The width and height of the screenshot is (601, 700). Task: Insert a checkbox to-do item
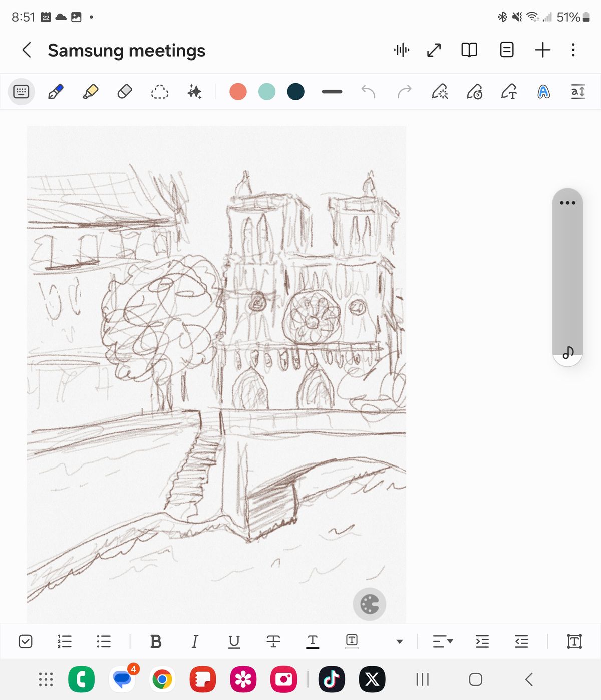[25, 641]
